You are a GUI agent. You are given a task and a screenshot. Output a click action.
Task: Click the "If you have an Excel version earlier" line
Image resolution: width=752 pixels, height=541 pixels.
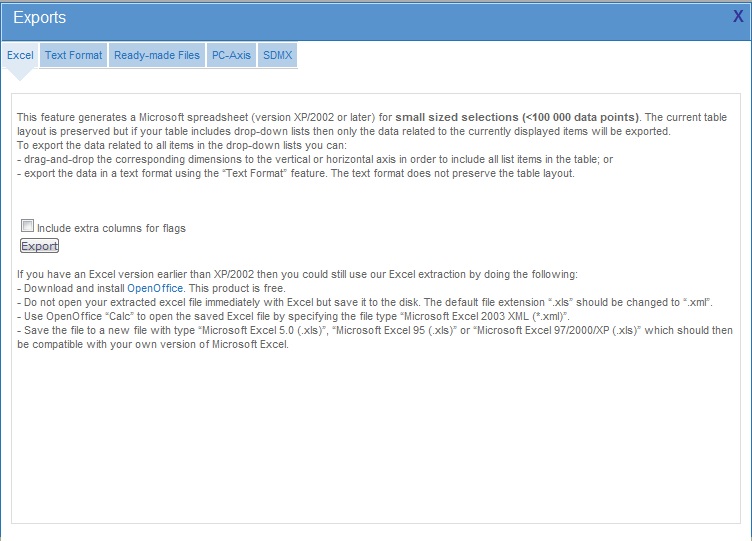(x=297, y=274)
